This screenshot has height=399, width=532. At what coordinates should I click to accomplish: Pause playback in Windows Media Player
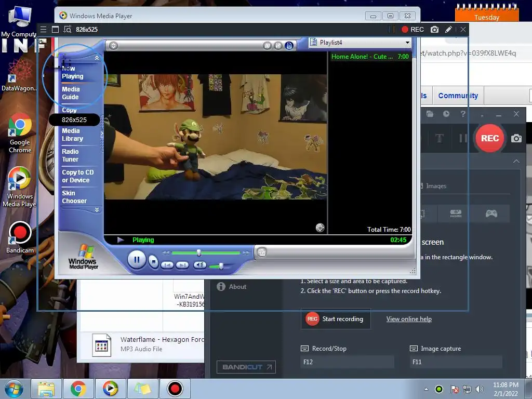pyautogui.click(x=137, y=260)
